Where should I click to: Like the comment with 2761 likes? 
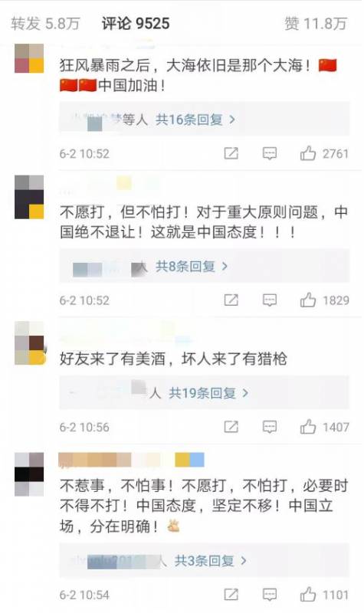[308, 153]
